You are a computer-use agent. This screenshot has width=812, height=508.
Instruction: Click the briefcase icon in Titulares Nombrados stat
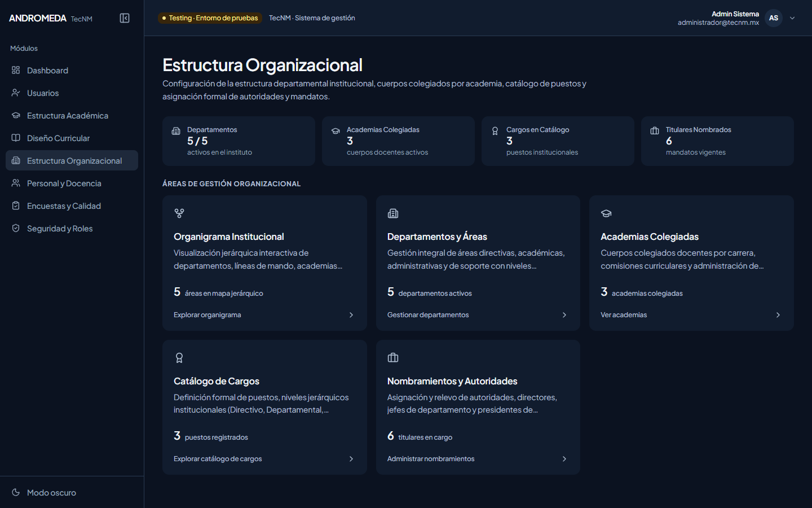[655, 131]
